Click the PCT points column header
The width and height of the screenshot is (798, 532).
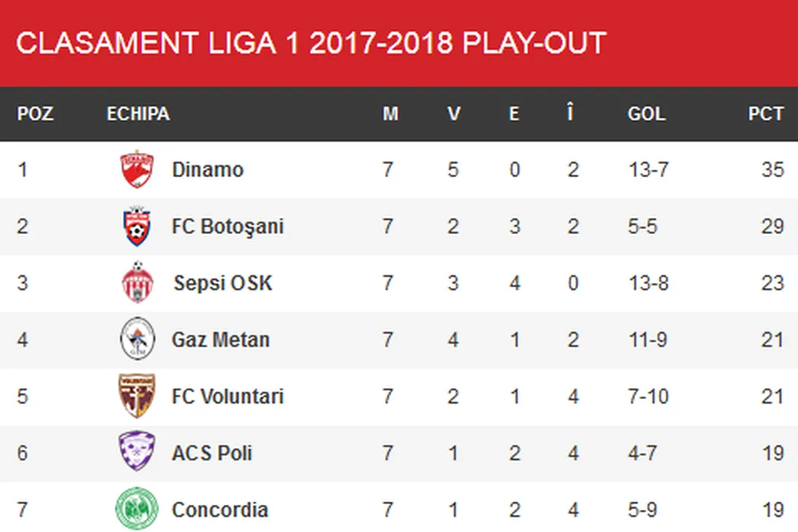coord(765,114)
